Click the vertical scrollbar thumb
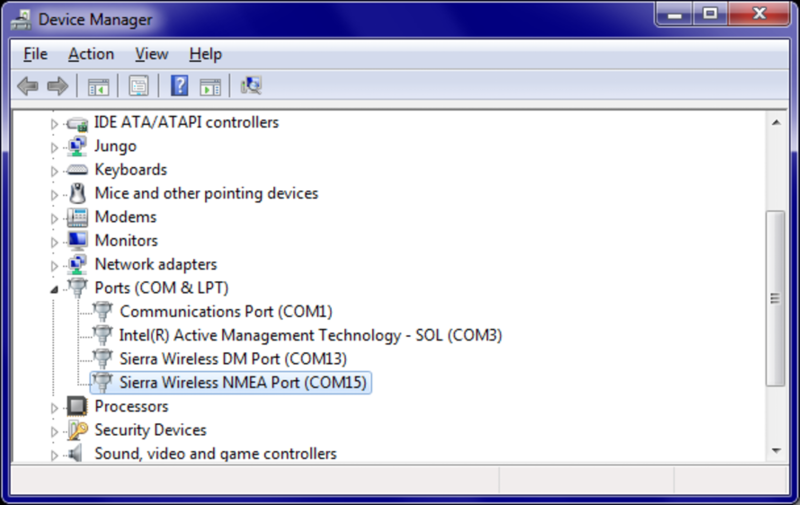The image size is (800, 505). click(776, 298)
